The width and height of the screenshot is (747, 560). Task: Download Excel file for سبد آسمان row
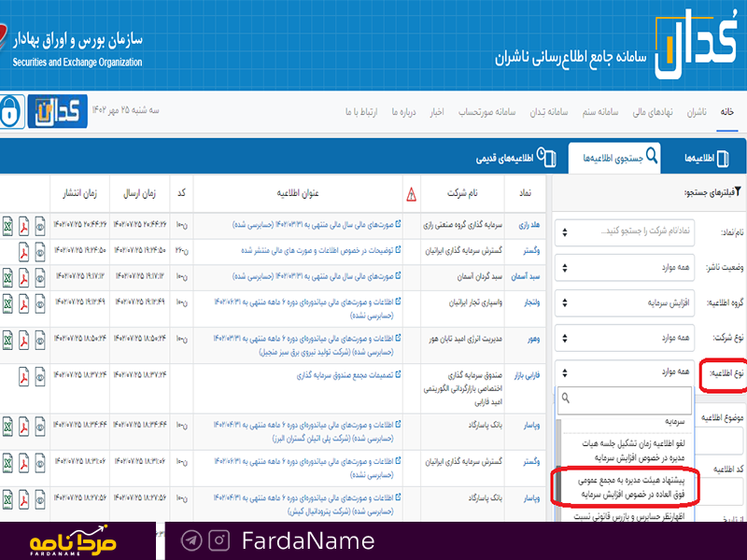7,277
